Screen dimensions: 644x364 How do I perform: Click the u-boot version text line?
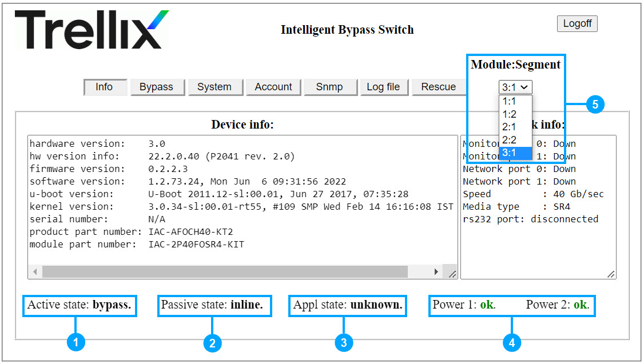coord(219,194)
